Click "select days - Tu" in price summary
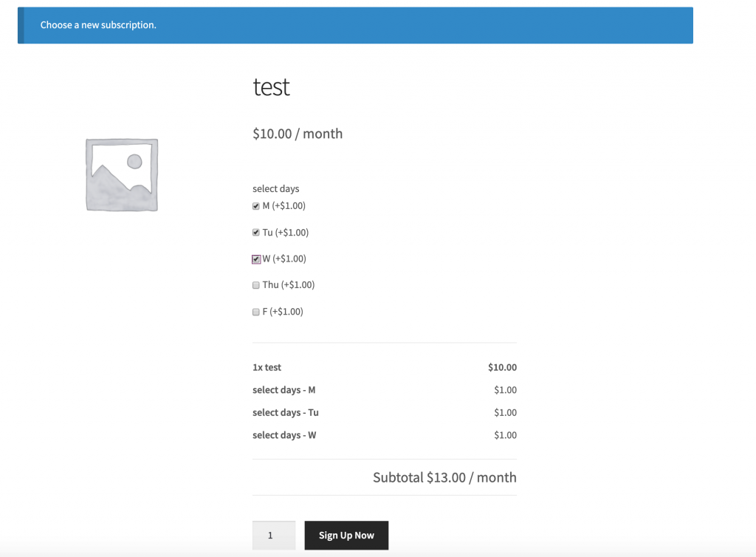The width and height of the screenshot is (756, 557). [x=285, y=413]
